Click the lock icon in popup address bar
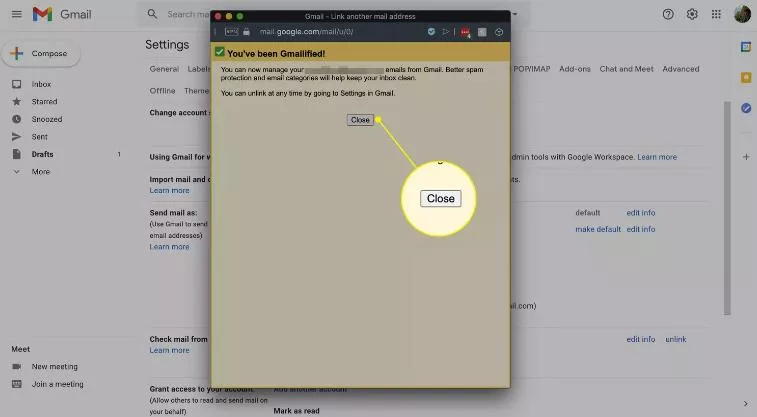This screenshot has height=417, width=757. tap(246, 32)
